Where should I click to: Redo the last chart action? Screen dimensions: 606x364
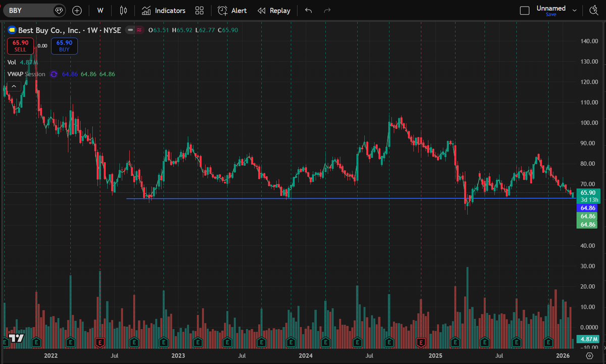click(327, 10)
